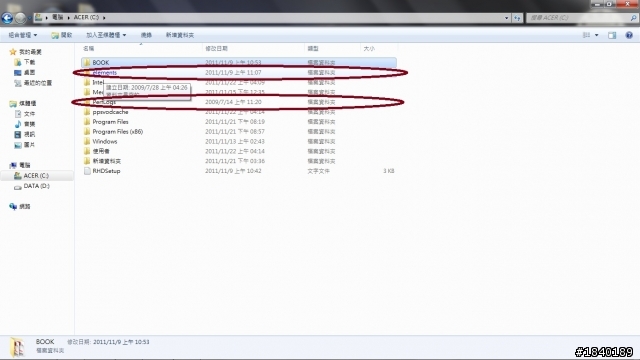640x360 pixels.
Task: Click the 開啟 toolbar button
Action: [x=62, y=35]
